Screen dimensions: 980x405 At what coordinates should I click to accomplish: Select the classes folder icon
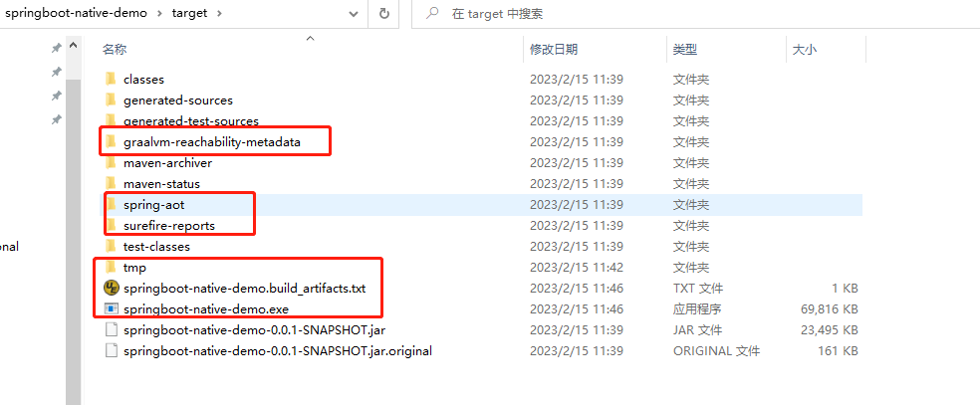click(x=112, y=79)
